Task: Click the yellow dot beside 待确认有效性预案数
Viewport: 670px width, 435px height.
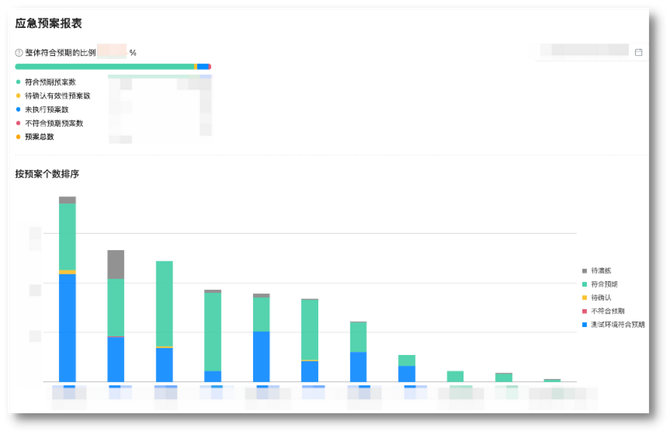Action: click(x=18, y=95)
